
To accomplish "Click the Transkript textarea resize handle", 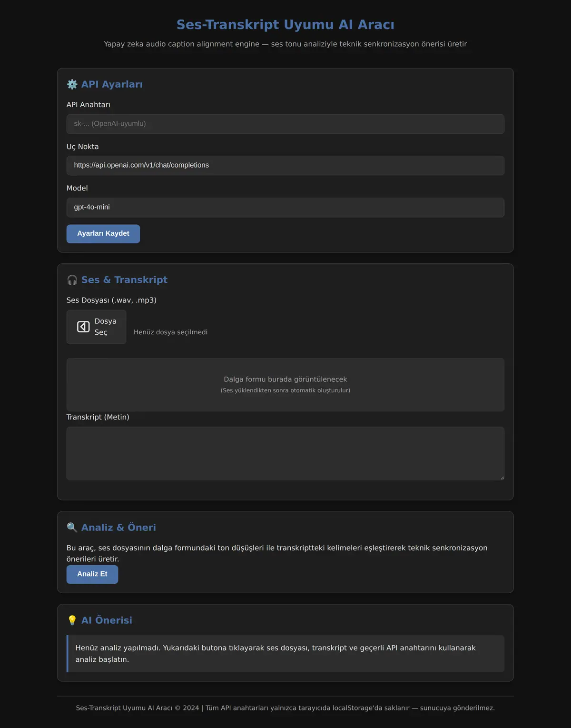I will point(502,477).
